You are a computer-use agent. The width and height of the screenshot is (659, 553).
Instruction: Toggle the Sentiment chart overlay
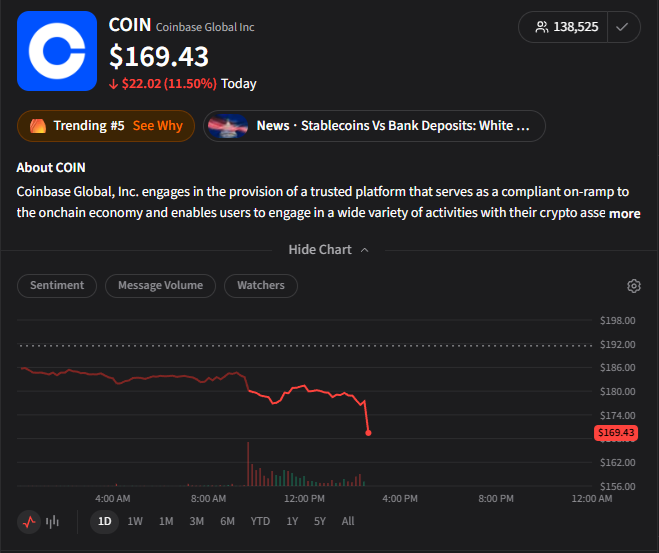tap(57, 286)
